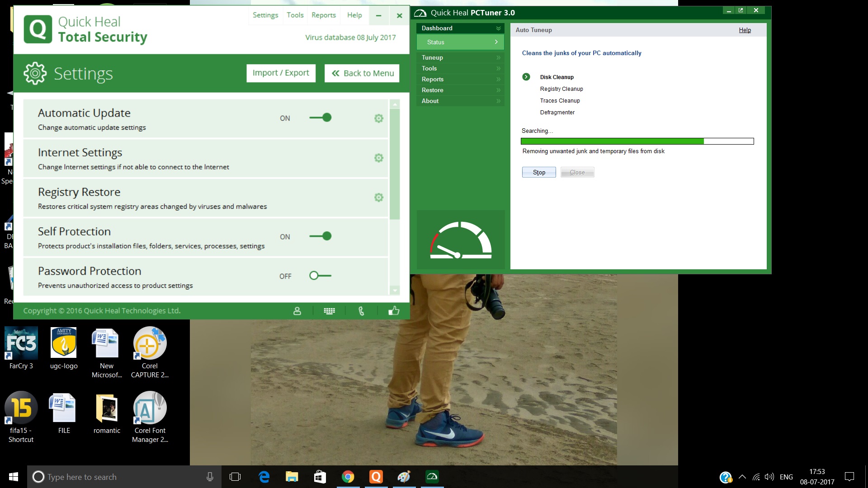The image size is (868, 488).
Task: Click the Windows Start button
Action: click(x=14, y=477)
